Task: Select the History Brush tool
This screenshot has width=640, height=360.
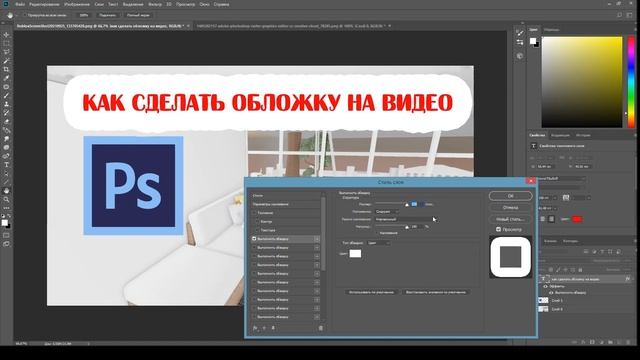Action: 6,113
